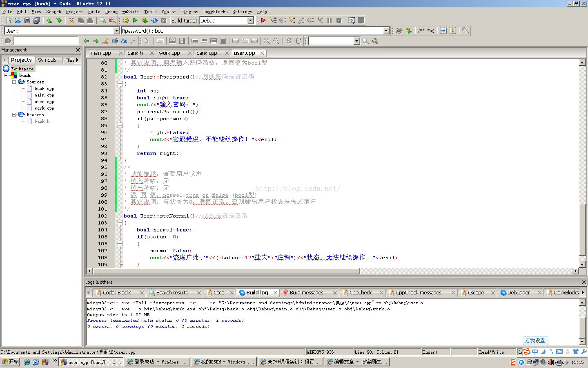Open the Build messages log tab
Image resolution: width=588 pixels, height=368 pixels.
pos(306,292)
